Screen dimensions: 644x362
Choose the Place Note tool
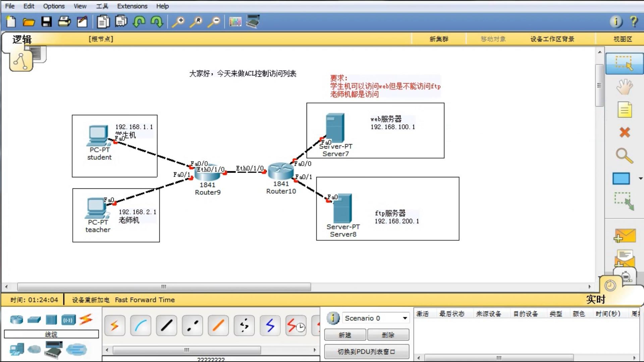tap(624, 110)
